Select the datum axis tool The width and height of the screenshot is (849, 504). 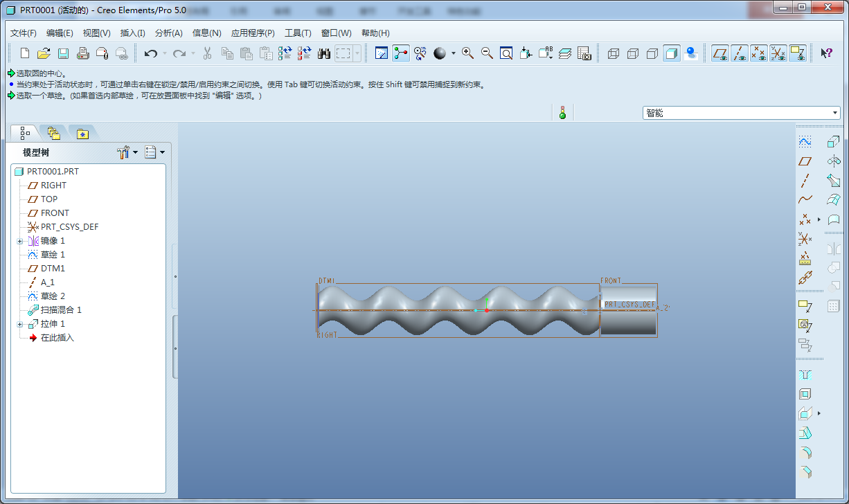coord(805,181)
